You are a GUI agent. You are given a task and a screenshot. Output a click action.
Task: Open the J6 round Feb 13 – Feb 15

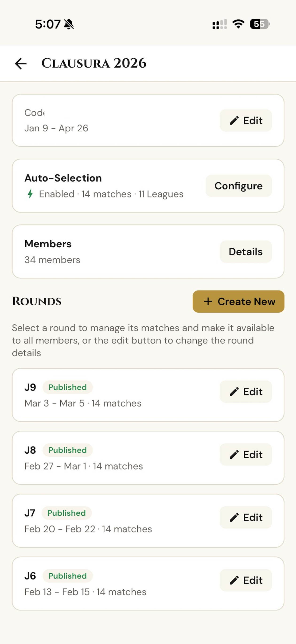pyautogui.click(x=148, y=584)
